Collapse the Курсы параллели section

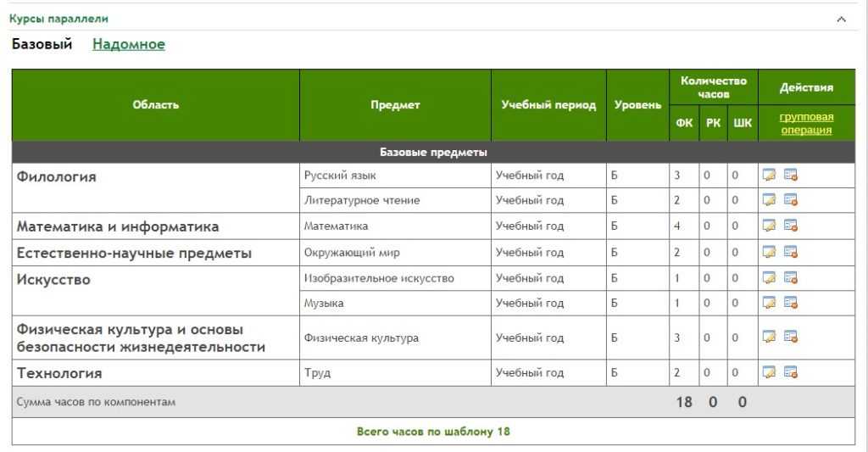pos(841,19)
